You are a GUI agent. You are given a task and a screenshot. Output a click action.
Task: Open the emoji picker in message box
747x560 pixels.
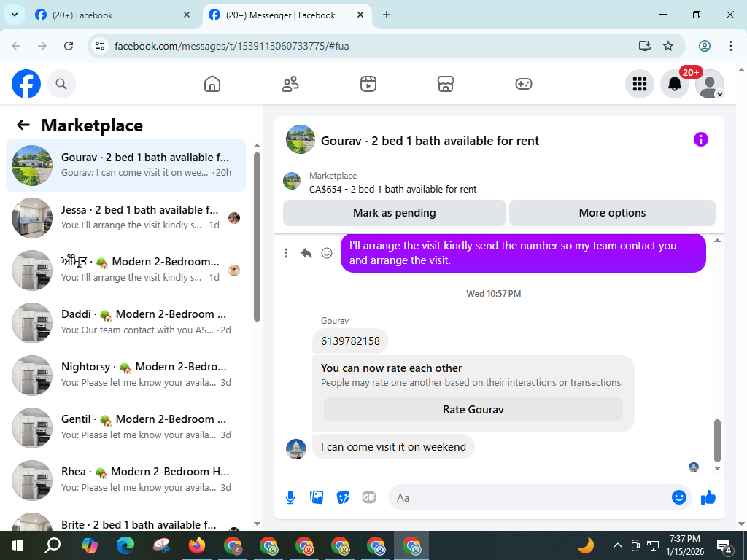point(679,497)
